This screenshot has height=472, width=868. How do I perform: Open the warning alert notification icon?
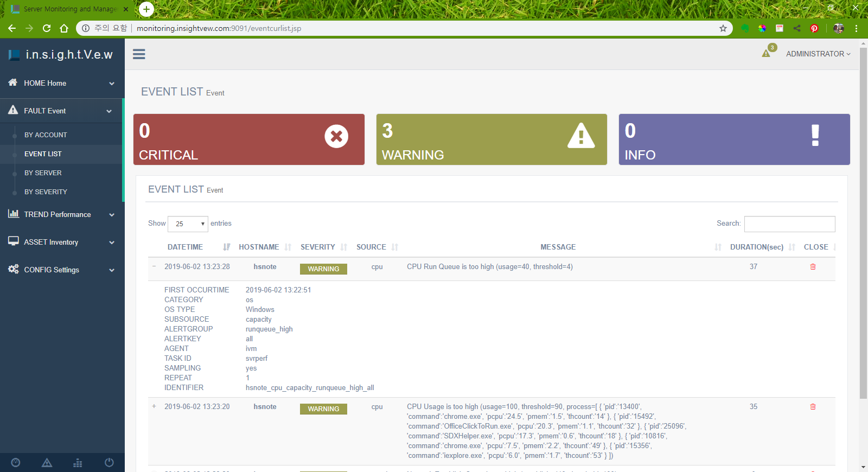[767, 53]
